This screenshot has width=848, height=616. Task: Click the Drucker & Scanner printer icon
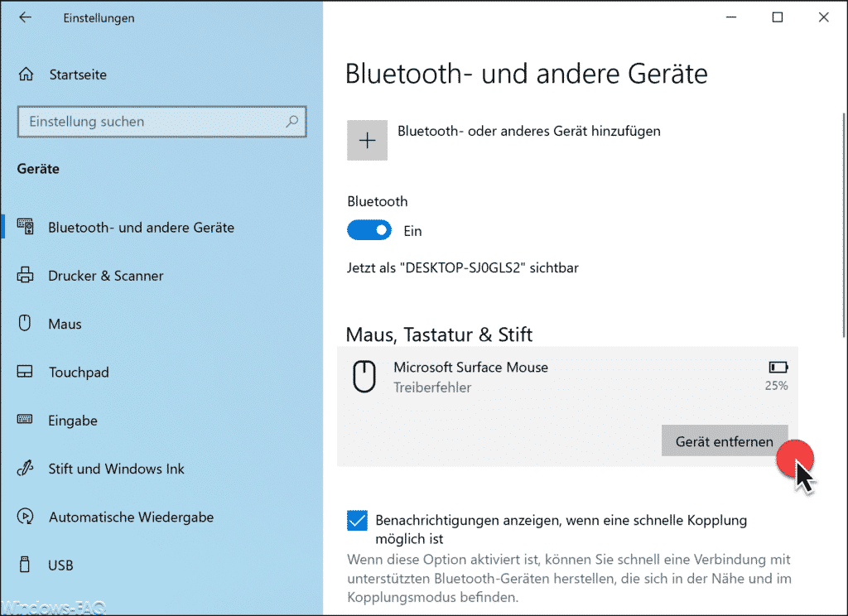[26, 275]
